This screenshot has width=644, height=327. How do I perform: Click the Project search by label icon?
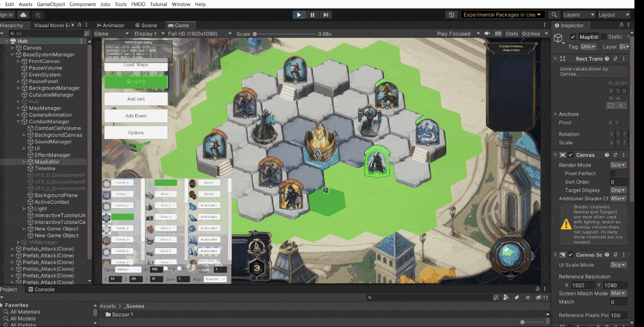tap(516, 297)
